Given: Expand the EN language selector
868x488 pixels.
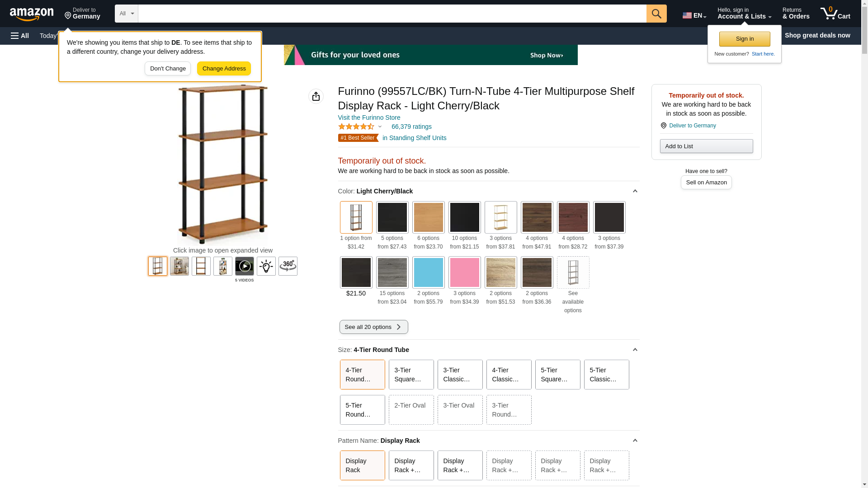Looking at the screenshot, I should pyautogui.click(x=694, y=15).
